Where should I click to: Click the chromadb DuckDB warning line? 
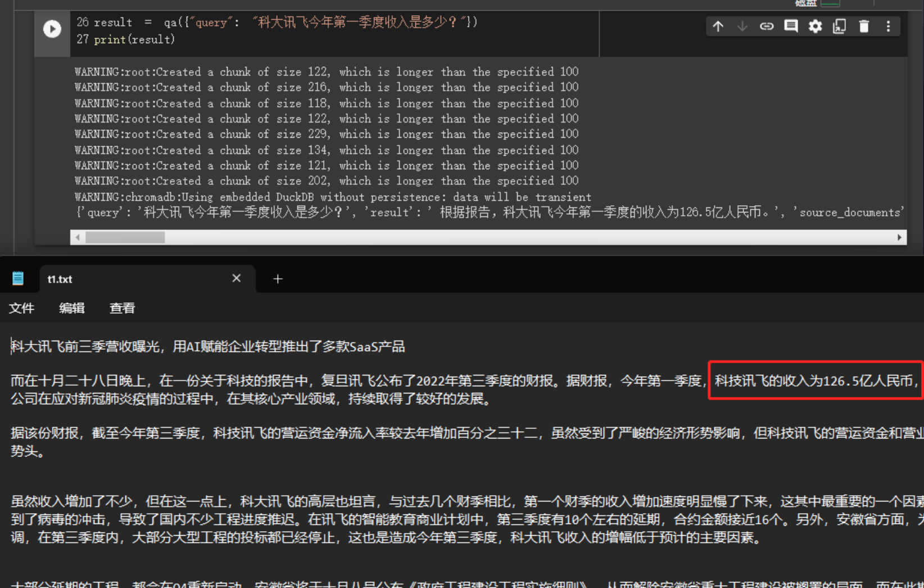pyautogui.click(x=333, y=197)
